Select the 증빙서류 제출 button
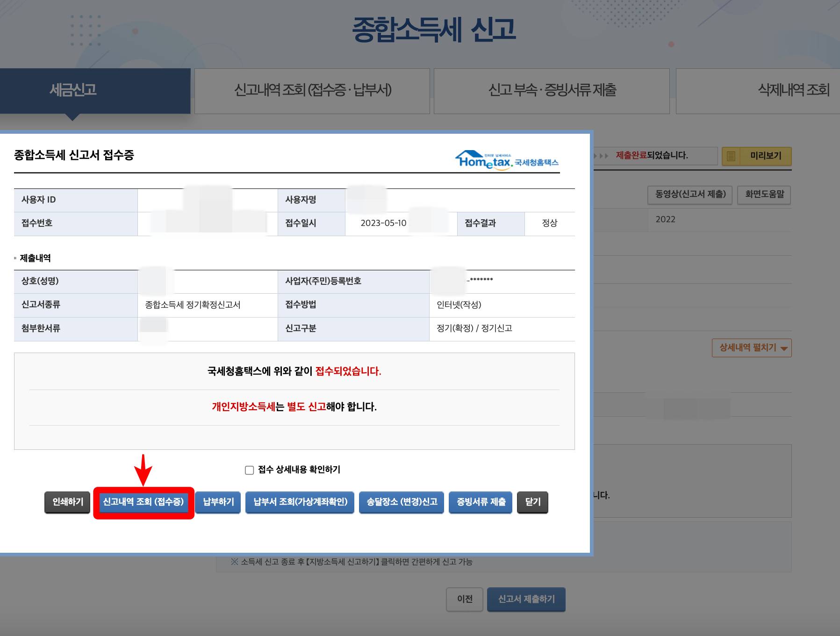Screen dimensions: 840x636 pyautogui.click(x=481, y=502)
